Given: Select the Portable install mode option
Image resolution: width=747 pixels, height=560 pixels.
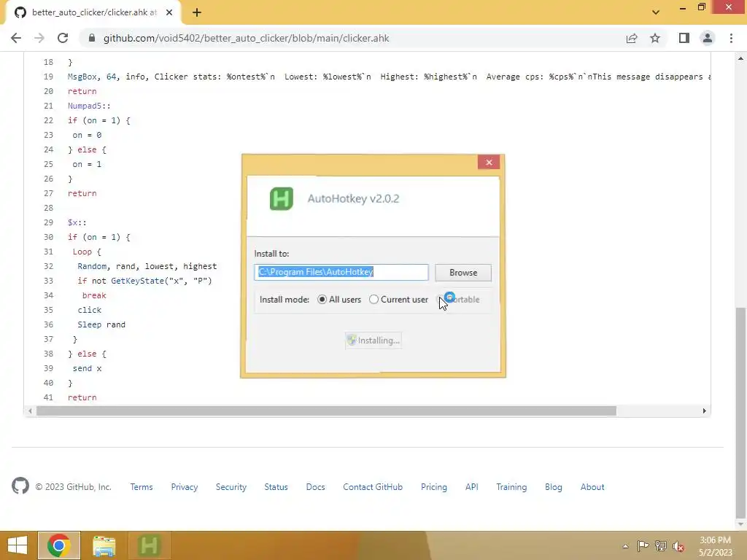Looking at the screenshot, I should 458,300.
